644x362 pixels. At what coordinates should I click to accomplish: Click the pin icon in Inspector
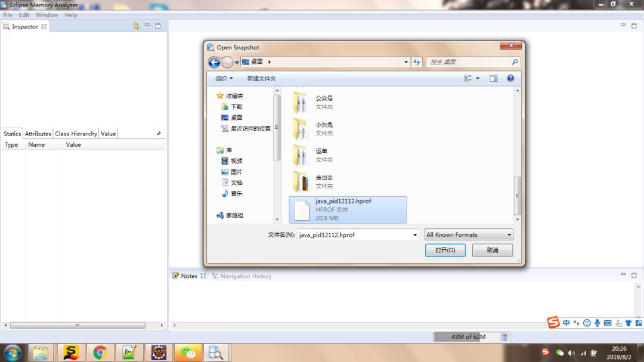(159, 134)
